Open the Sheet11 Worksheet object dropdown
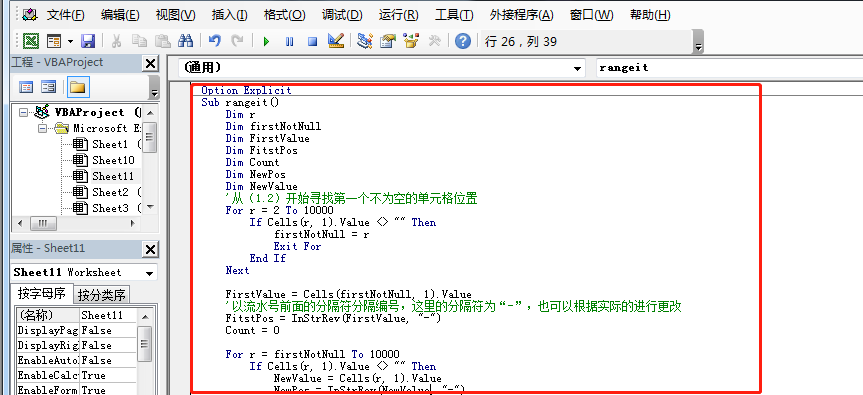Viewport: 863px width, 395px height. point(149,273)
